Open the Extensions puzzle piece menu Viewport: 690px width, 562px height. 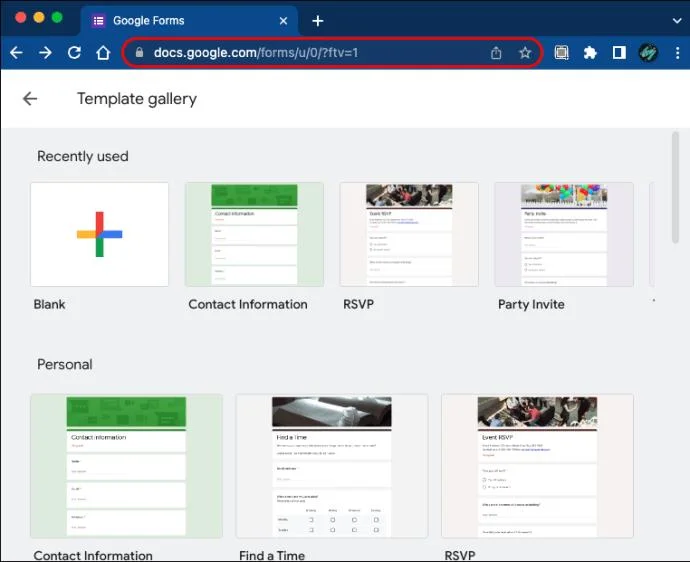[x=590, y=53]
